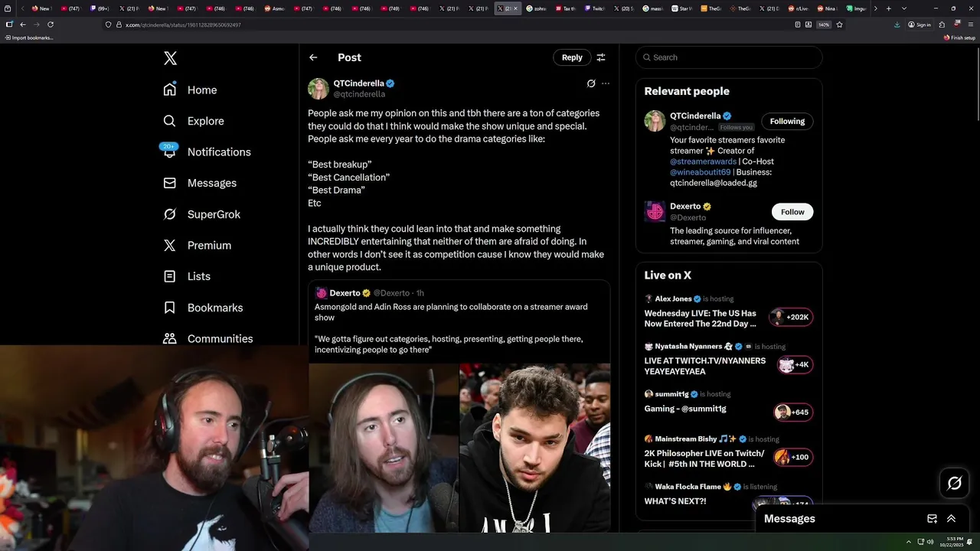Image resolution: width=980 pixels, height=551 pixels.
Task: Click the 140% zoom level indicator
Action: tap(824, 24)
